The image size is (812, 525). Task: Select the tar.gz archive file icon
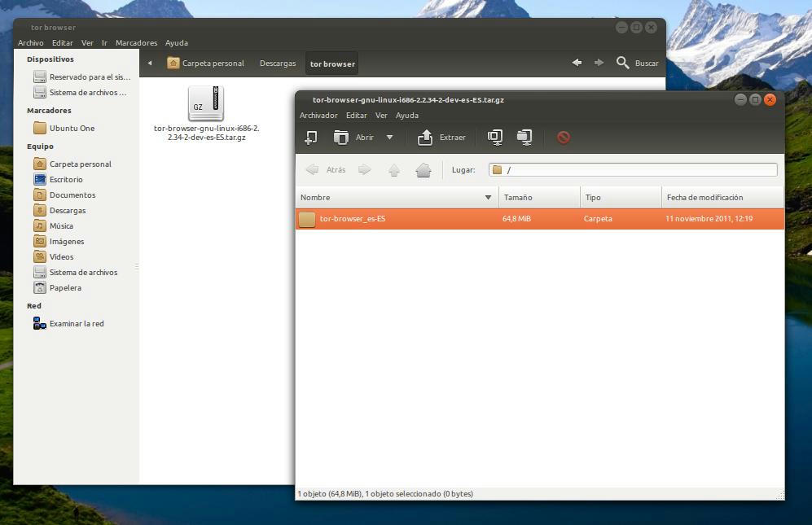205,103
